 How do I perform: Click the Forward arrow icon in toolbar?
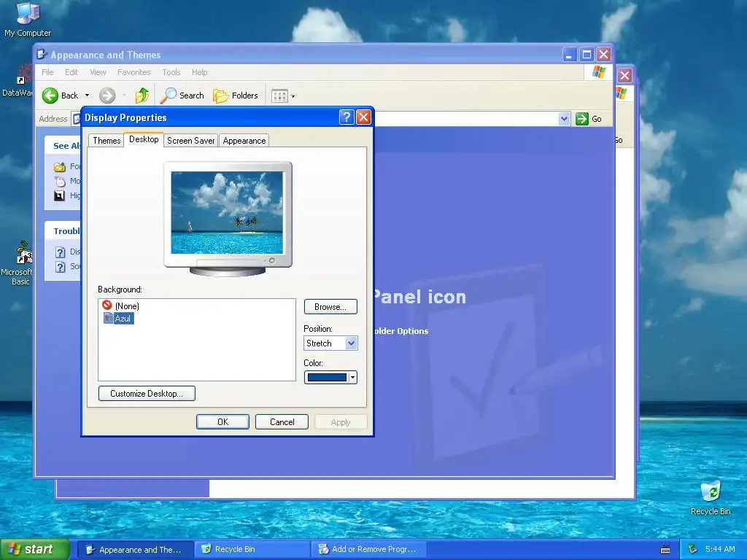pyautogui.click(x=107, y=96)
